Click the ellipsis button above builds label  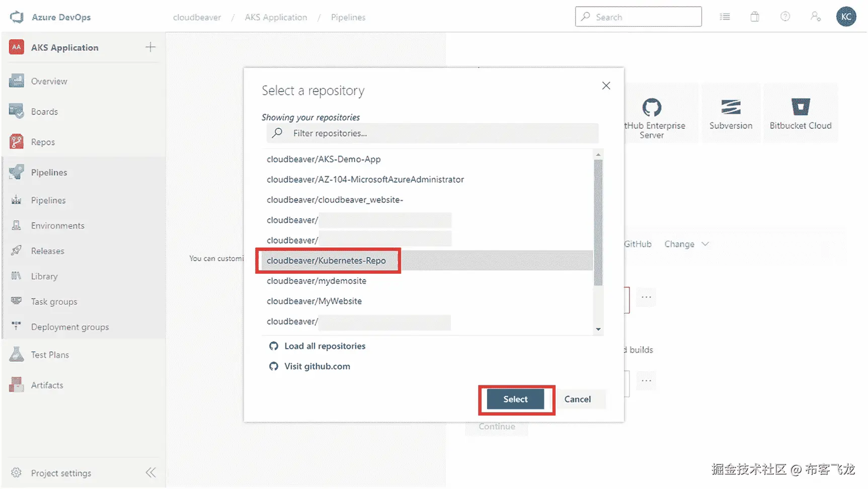(x=647, y=297)
